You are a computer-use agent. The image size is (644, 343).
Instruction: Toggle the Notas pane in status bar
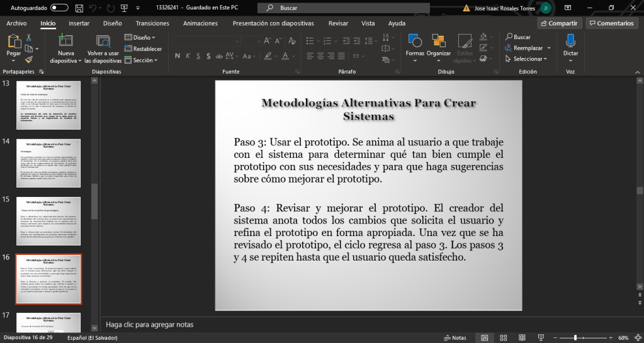click(x=455, y=338)
